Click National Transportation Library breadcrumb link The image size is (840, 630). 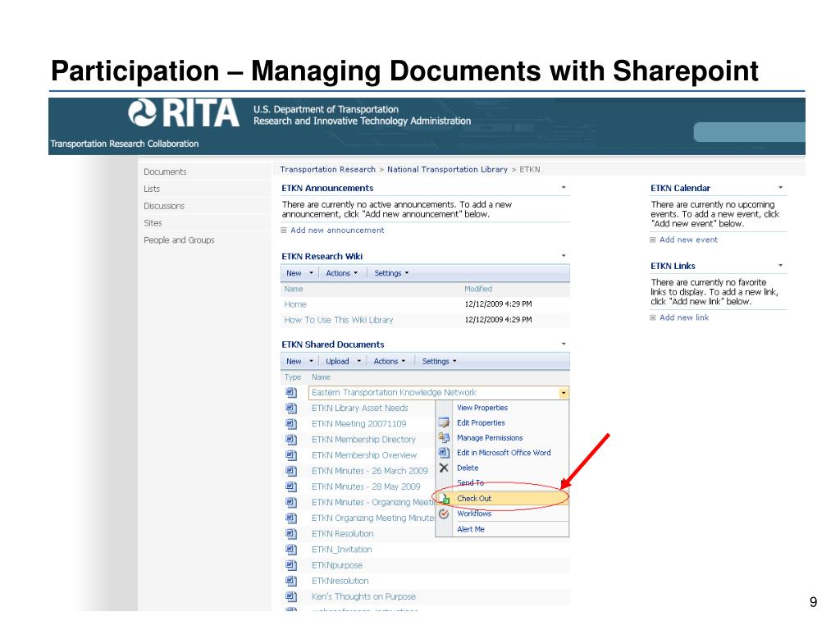[447, 169]
